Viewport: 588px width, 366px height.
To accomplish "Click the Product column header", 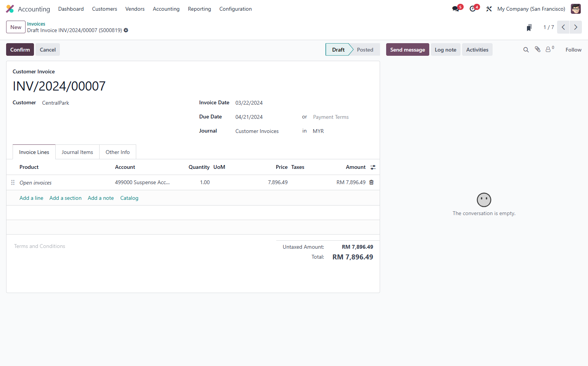I will pyautogui.click(x=29, y=167).
